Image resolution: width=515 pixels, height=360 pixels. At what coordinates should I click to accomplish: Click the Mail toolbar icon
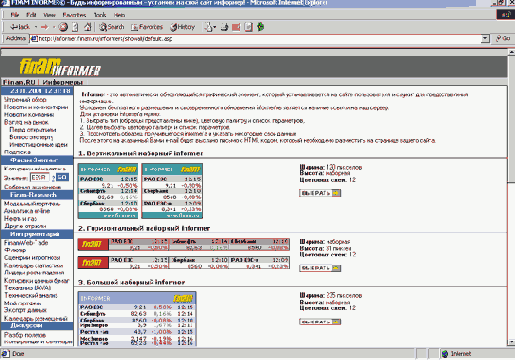pyautogui.click(x=208, y=27)
